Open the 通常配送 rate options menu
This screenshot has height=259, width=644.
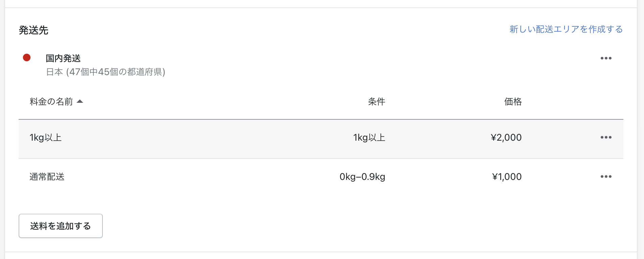606,176
